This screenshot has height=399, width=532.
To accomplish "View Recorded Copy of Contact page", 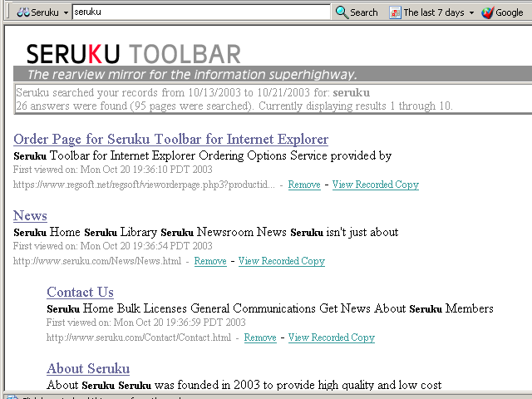I will 332,337.
